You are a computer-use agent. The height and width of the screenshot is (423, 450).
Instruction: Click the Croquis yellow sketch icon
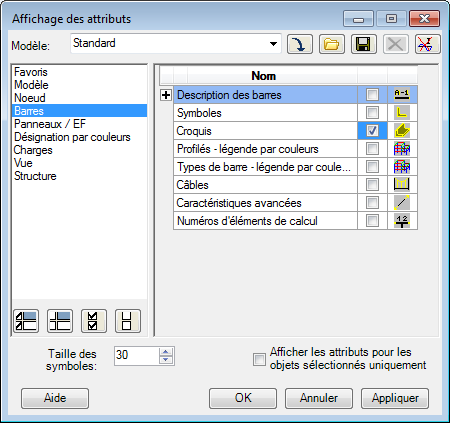[x=402, y=131]
